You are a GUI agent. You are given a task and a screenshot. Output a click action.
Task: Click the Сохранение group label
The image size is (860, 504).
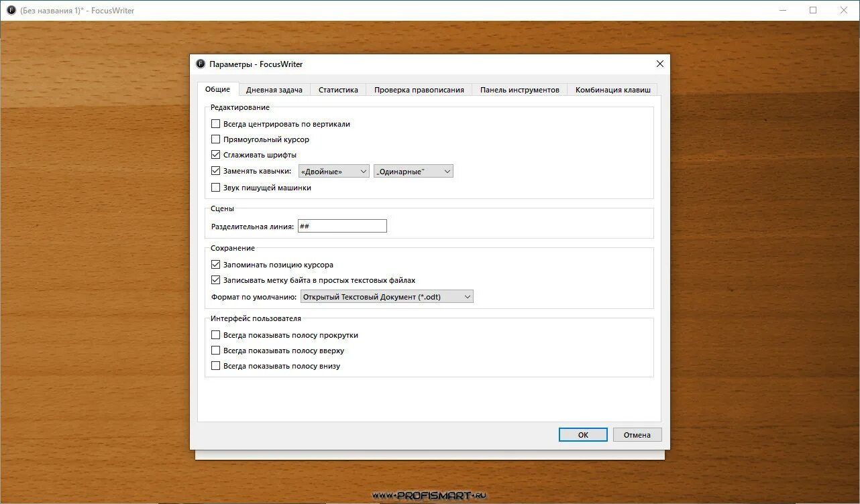point(233,248)
